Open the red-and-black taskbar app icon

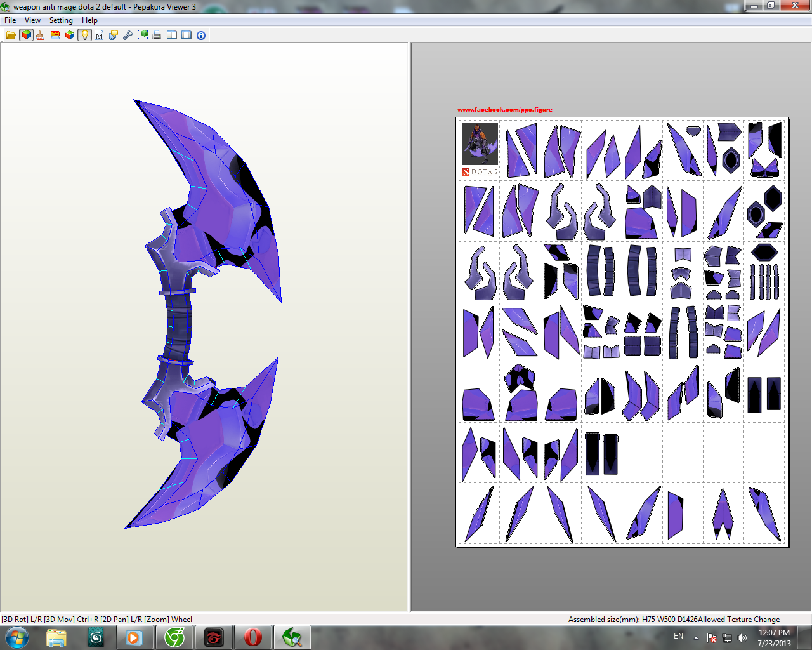[214, 637]
